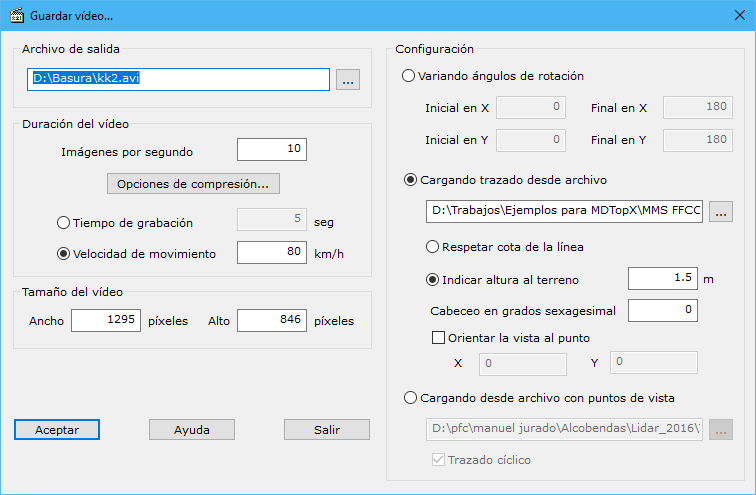Click the Inicial en Y field
Image resolution: width=756 pixels, height=495 pixels.
click(x=531, y=140)
